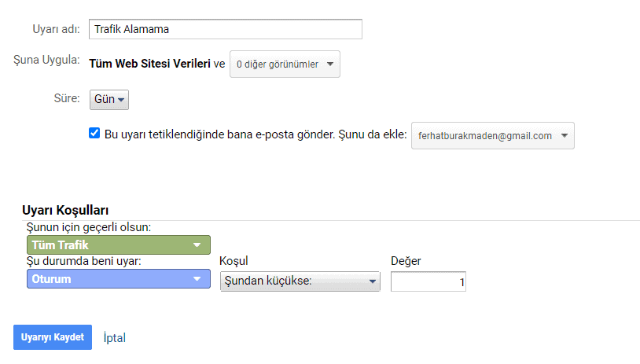Click the bold 'Tüm Web Sitesi Verileri' text
Image resolution: width=640 pixels, height=364 pixels.
pos(149,64)
